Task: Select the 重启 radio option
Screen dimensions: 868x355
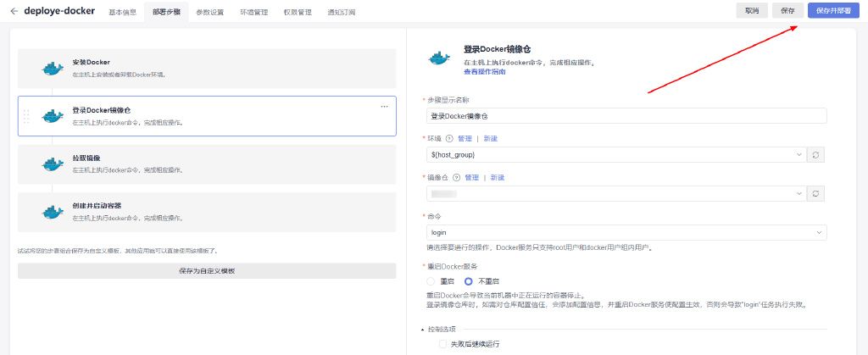Action: pos(431,281)
